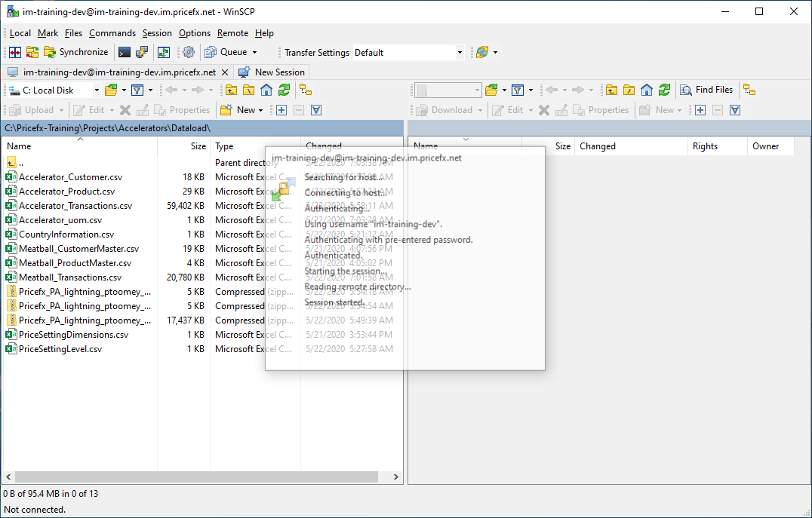
Task: Select the Accelerator_Transactions.csv file
Action: (75, 206)
